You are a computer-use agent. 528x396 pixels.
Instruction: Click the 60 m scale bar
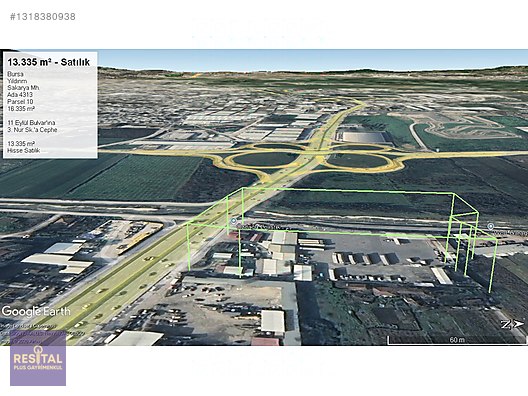(457, 340)
